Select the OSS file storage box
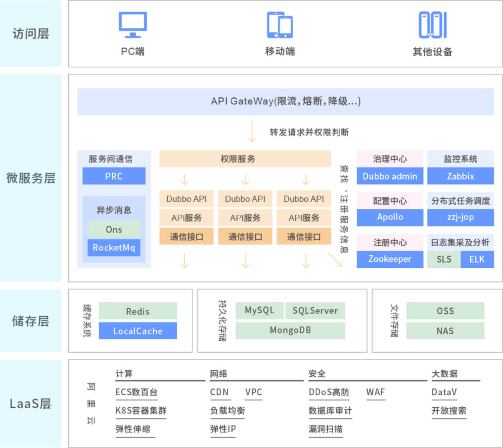The height and width of the screenshot is (448, 503). (x=445, y=311)
